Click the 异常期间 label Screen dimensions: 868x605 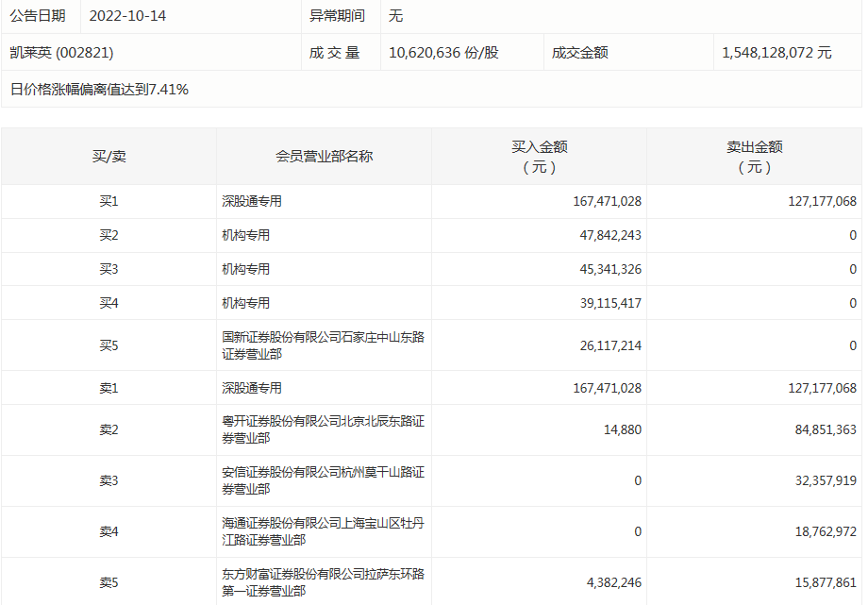tap(337, 16)
